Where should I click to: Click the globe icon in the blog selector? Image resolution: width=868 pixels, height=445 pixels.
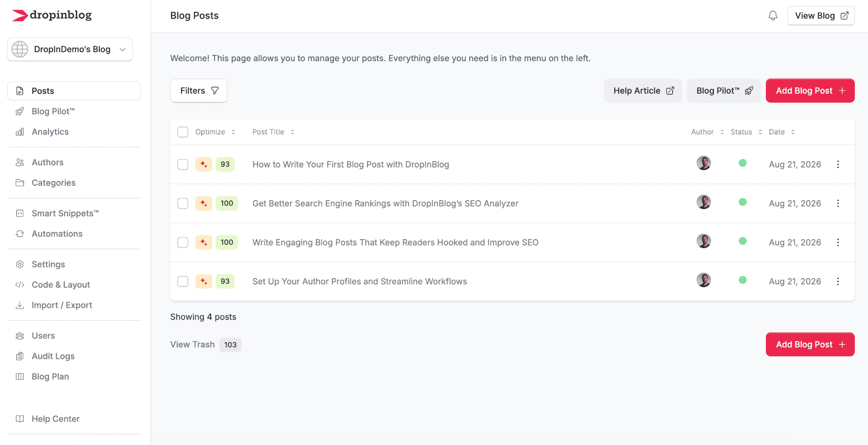tap(20, 49)
